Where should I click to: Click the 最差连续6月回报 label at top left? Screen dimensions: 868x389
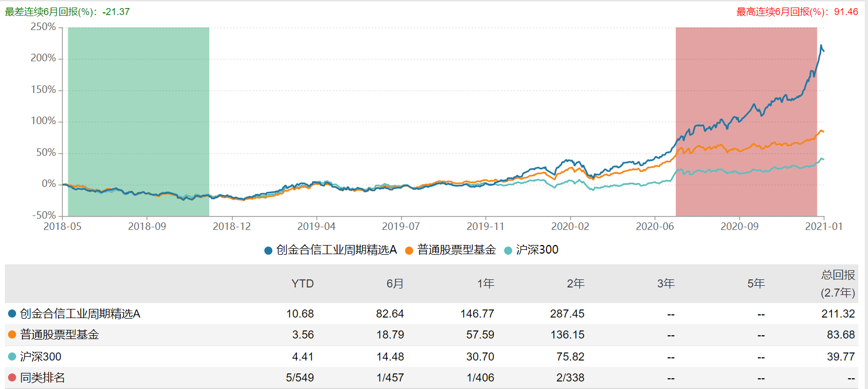pyautogui.click(x=67, y=12)
